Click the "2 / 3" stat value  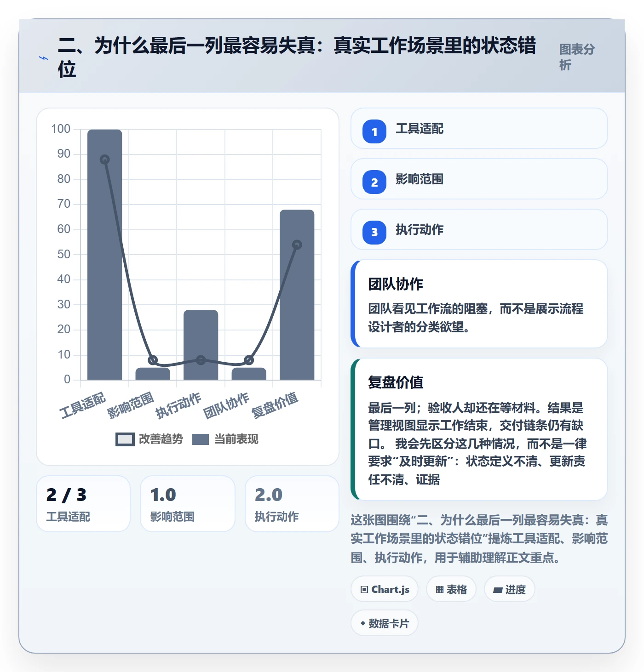click(x=66, y=495)
